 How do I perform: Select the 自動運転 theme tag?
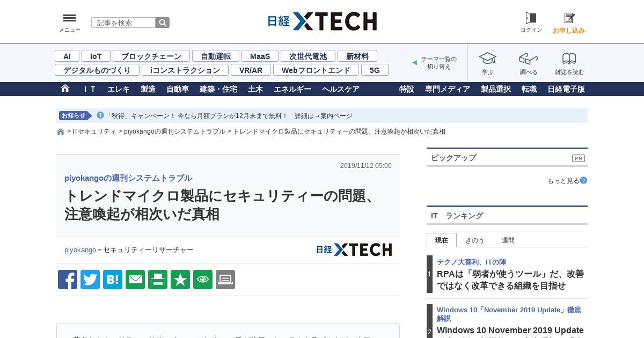click(x=216, y=56)
